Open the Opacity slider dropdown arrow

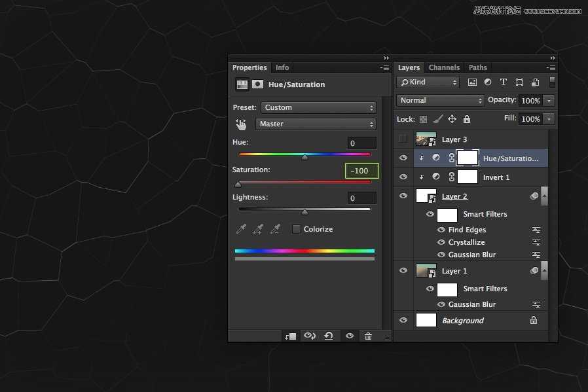(549, 100)
